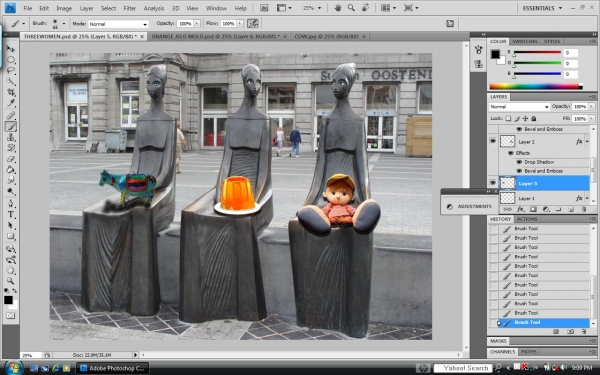600x375 pixels.
Task: Open layer Opacity arrow in Layers panel
Action: click(592, 106)
